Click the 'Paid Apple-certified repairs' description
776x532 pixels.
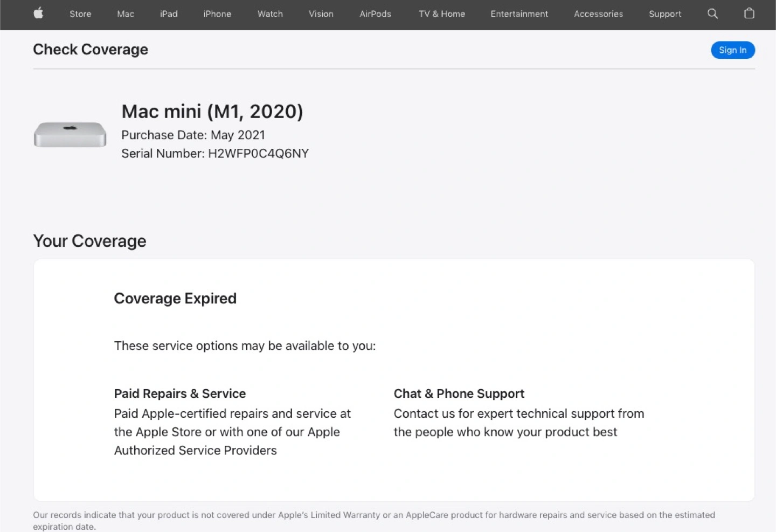[x=232, y=432]
